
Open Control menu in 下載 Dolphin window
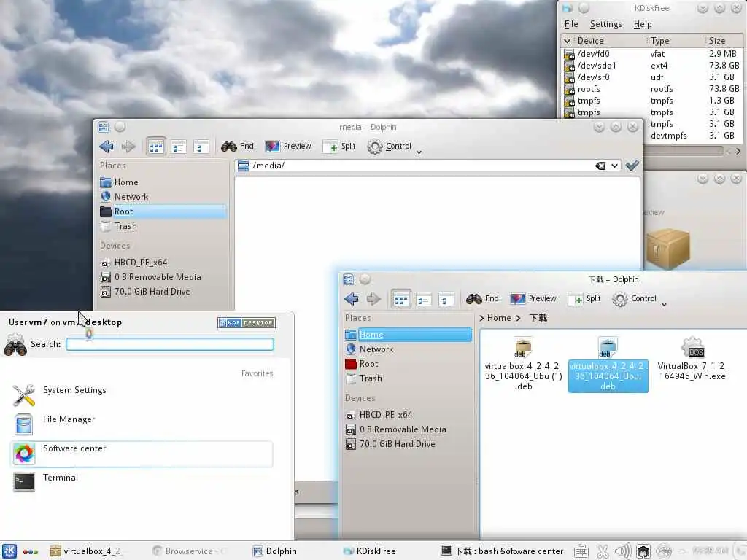tap(639, 299)
